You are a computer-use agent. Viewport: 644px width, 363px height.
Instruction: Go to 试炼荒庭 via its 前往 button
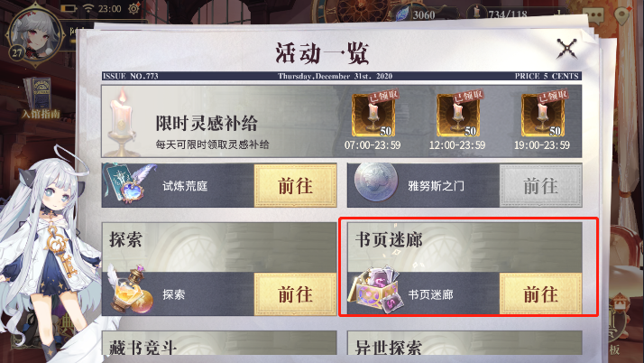pyautogui.click(x=295, y=186)
